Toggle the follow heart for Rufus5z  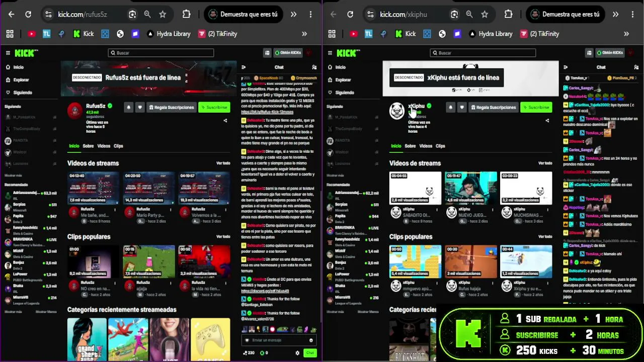pos(140,107)
